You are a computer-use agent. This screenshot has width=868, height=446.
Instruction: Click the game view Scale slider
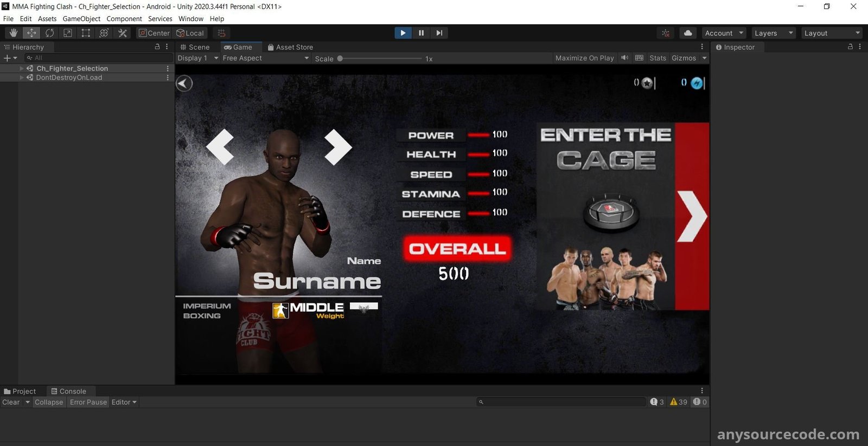(x=380, y=59)
